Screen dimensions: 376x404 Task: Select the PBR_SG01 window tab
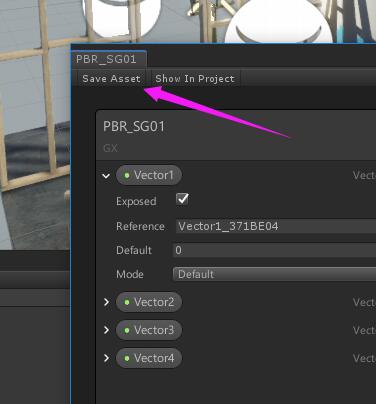108,59
